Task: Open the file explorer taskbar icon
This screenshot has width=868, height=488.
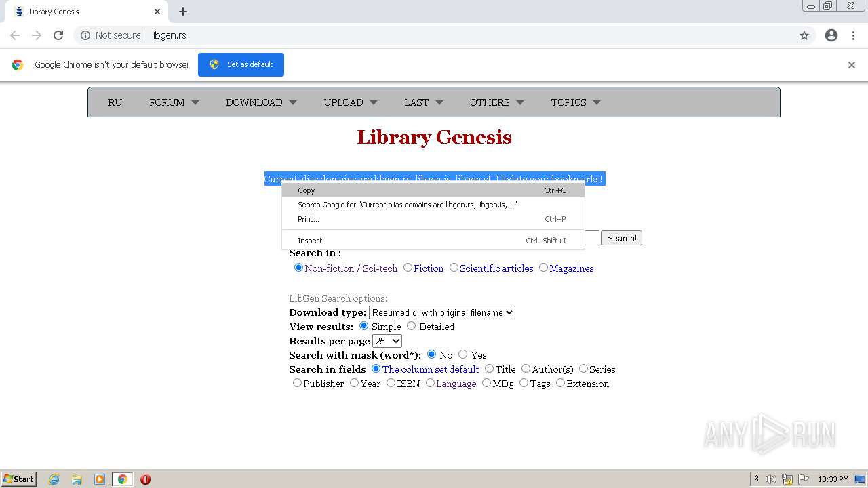Action: point(77,479)
